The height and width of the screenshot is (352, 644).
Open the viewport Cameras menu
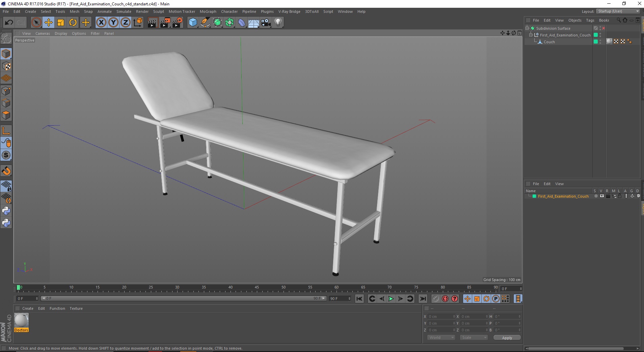point(43,33)
